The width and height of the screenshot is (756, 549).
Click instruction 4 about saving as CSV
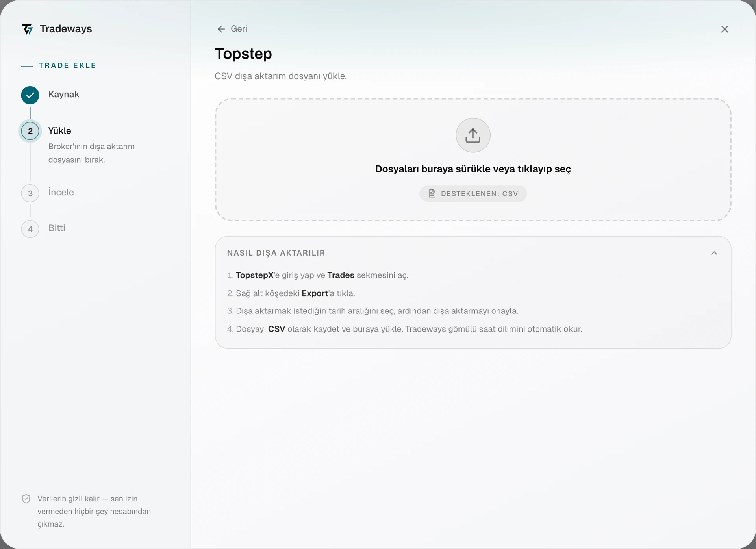click(x=405, y=329)
